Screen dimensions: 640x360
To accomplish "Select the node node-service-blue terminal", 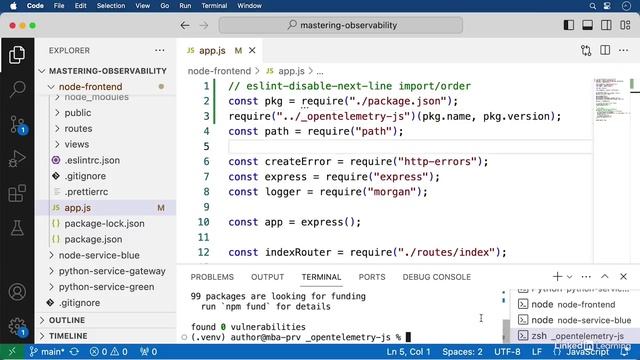I will coord(575,320).
